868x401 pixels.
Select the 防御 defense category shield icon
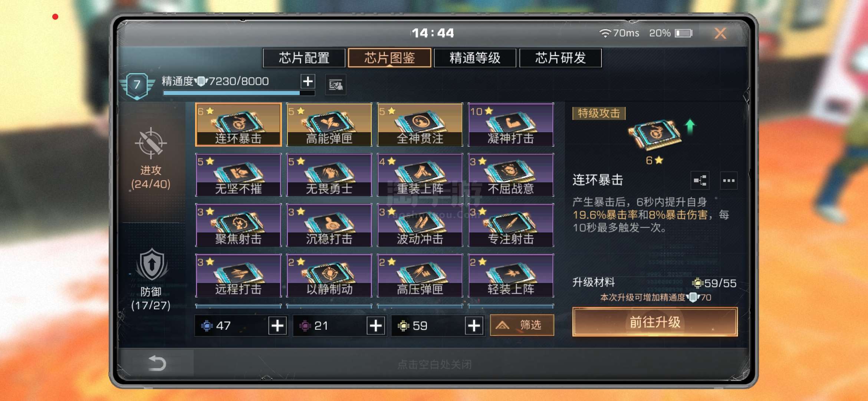(151, 264)
